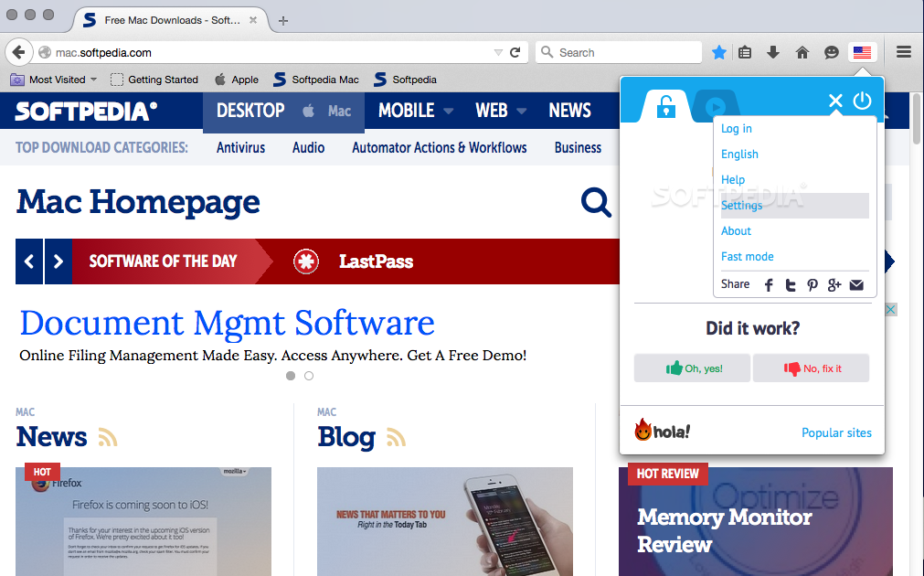Expand the Most Visited bookmarks dropdown
This screenshot has height=576, width=924.
[x=94, y=80]
